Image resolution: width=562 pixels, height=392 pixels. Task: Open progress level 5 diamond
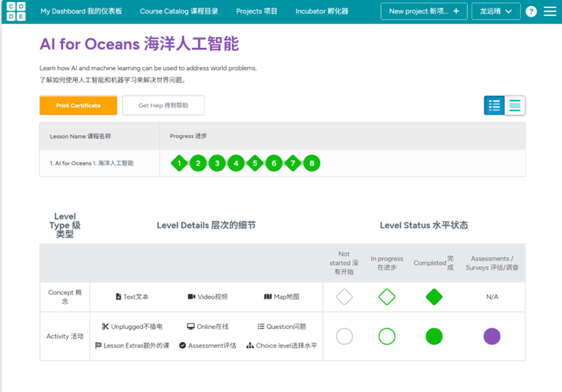(255, 164)
